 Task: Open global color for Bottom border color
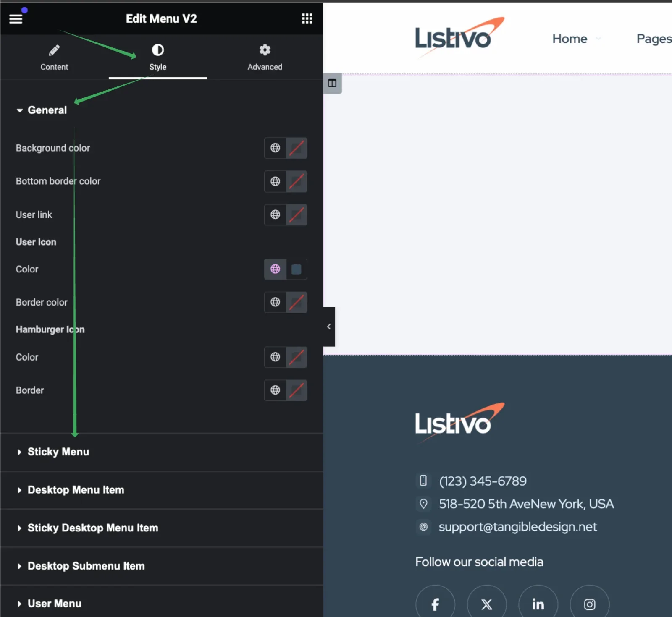pyautogui.click(x=275, y=181)
